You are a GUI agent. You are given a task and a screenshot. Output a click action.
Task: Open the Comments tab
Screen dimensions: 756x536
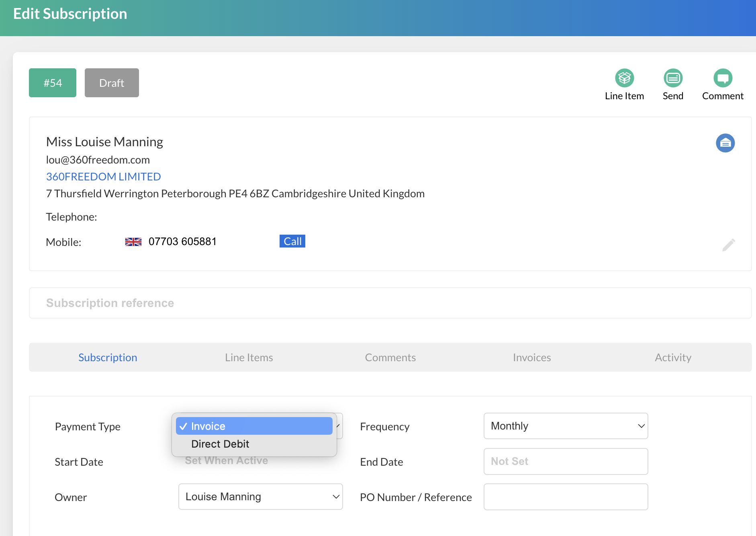(x=390, y=358)
